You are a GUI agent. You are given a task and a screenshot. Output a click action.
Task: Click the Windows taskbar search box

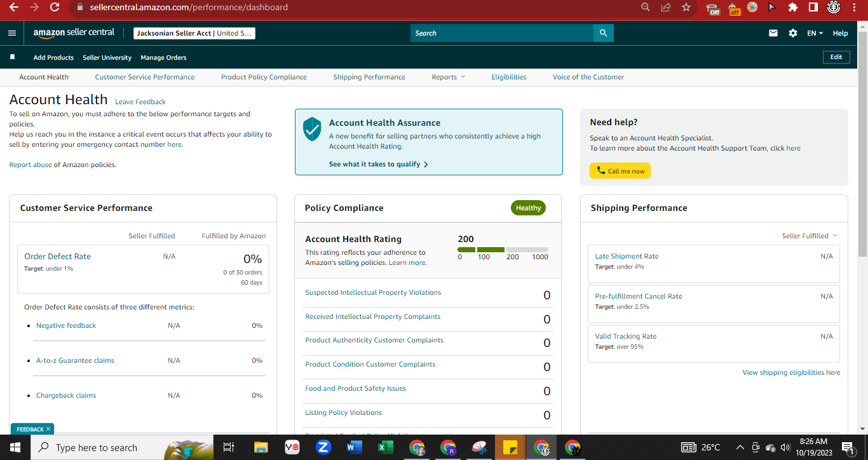coord(122,447)
